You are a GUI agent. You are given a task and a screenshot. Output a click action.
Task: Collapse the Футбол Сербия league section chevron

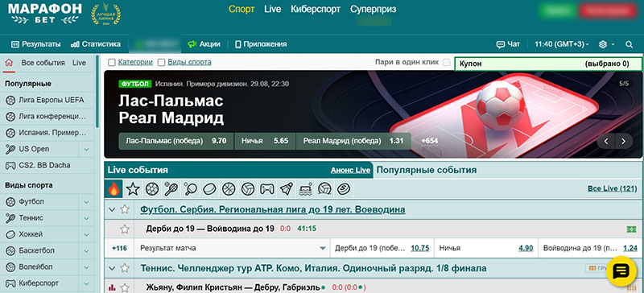coord(112,209)
